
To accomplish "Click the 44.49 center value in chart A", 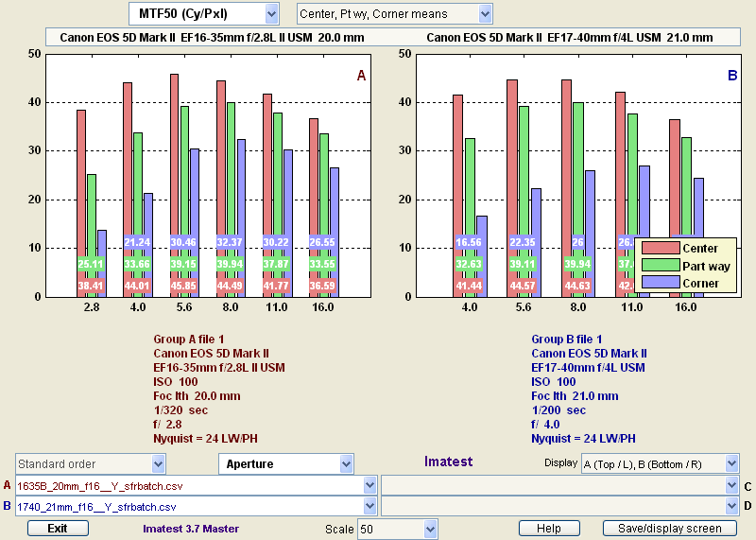I will pos(230,286).
